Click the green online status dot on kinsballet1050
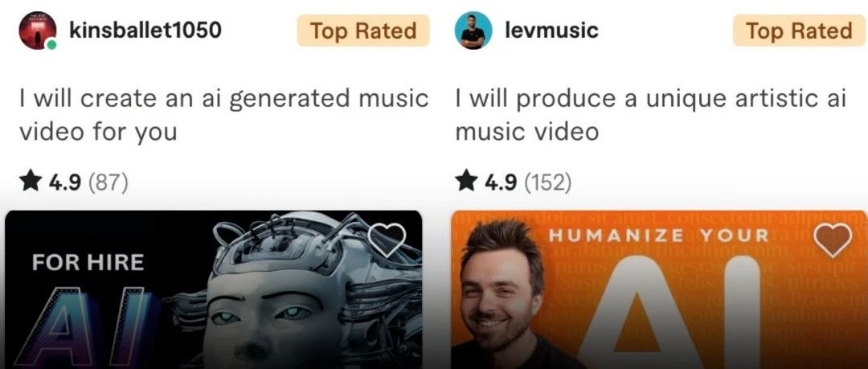 click(51, 45)
